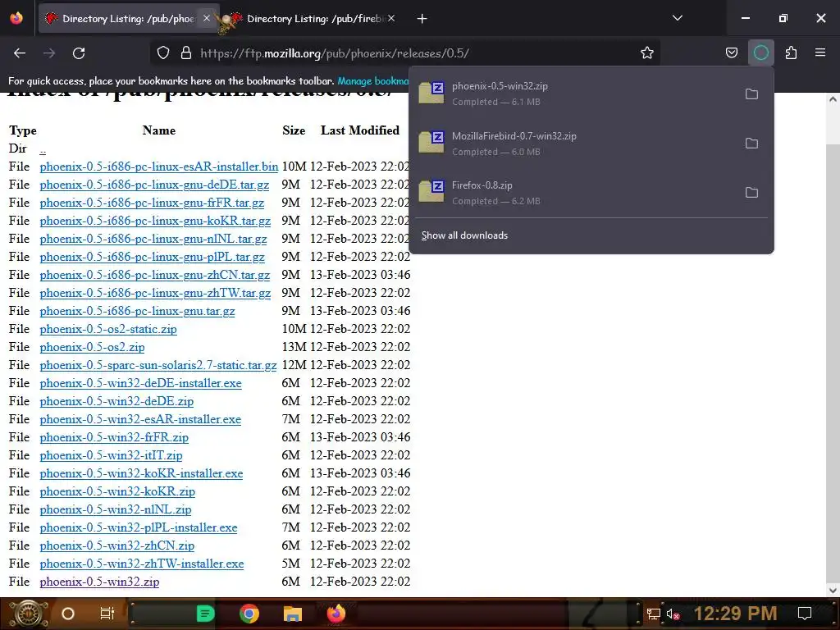Reload the current page
The height and width of the screenshot is (630, 840).
pyautogui.click(x=79, y=53)
